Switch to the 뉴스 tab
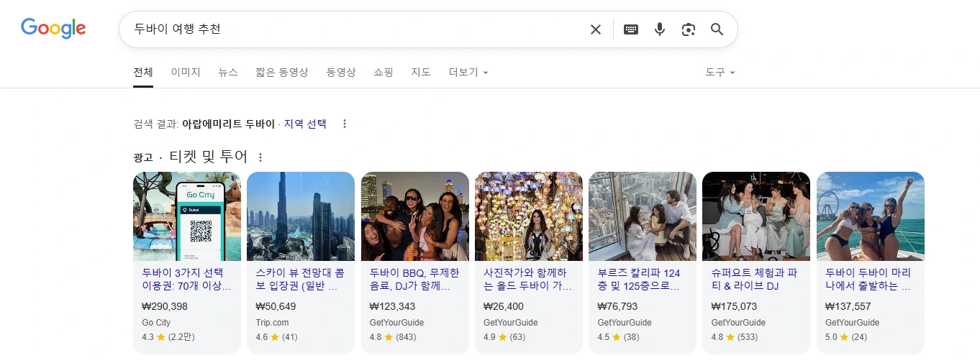The image size is (980, 363). pyautogui.click(x=228, y=72)
